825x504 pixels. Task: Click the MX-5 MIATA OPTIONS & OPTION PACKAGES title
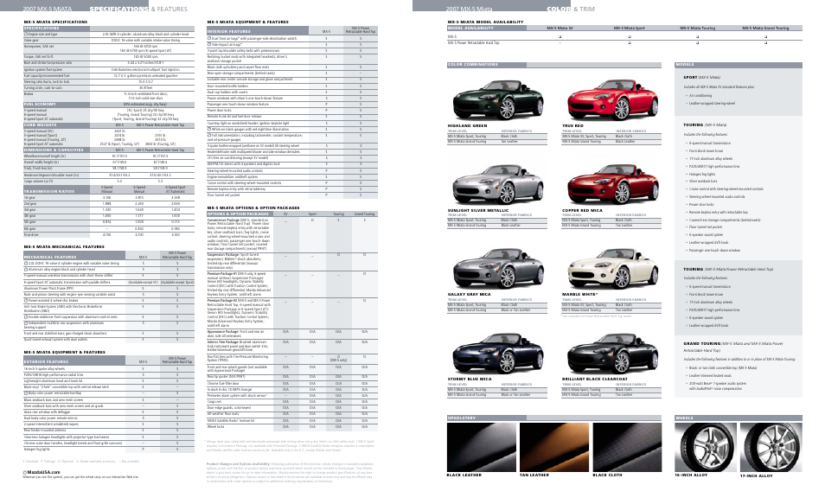point(253,207)
